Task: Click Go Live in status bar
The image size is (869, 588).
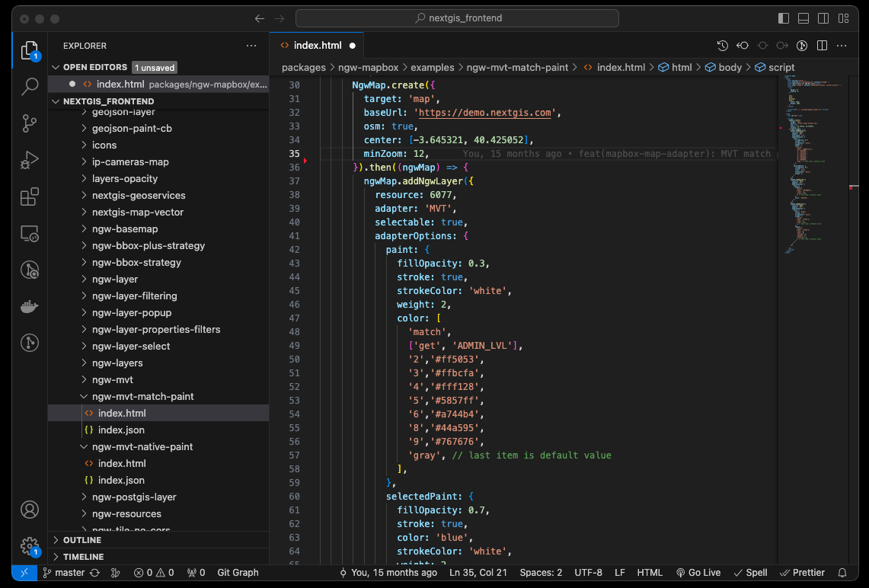Action: click(x=698, y=573)
